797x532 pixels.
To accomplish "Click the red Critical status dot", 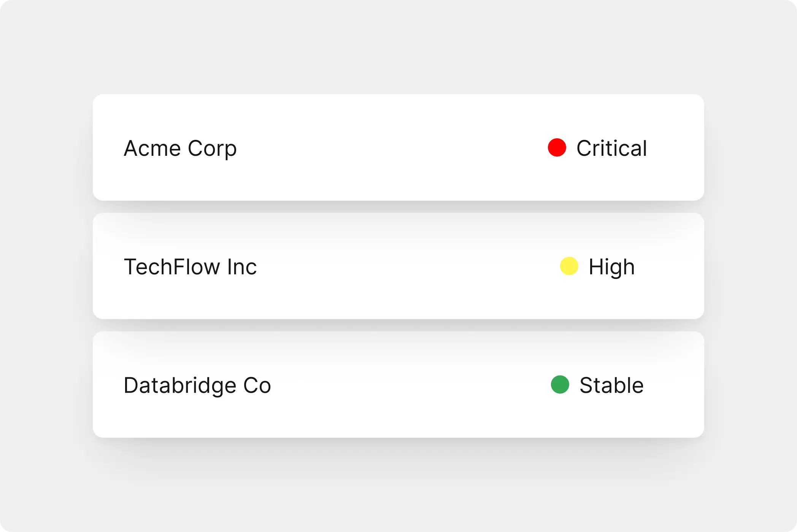I will 557,147.
